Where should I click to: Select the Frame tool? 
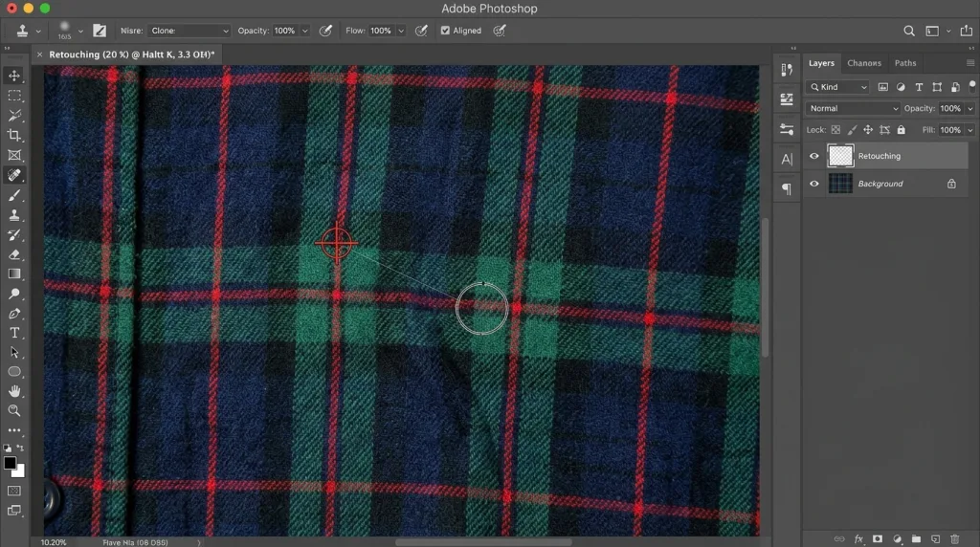click(x=13, y=156)
